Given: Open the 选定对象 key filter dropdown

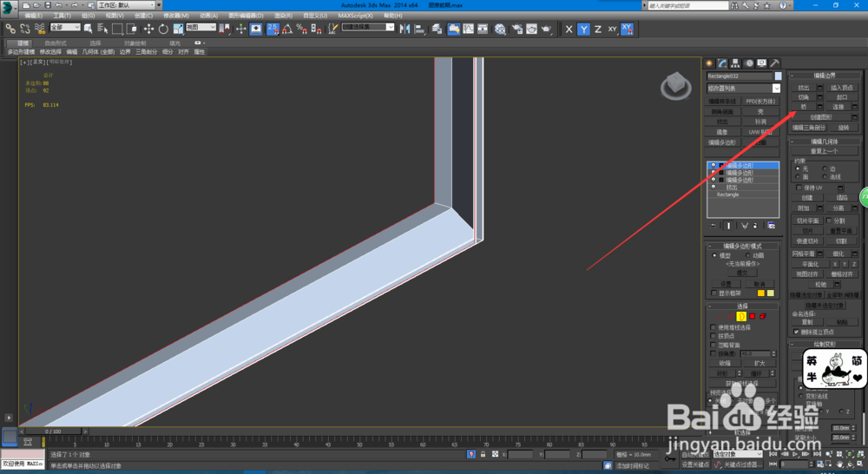Looking at the screenshot, I should pos(738,454).
